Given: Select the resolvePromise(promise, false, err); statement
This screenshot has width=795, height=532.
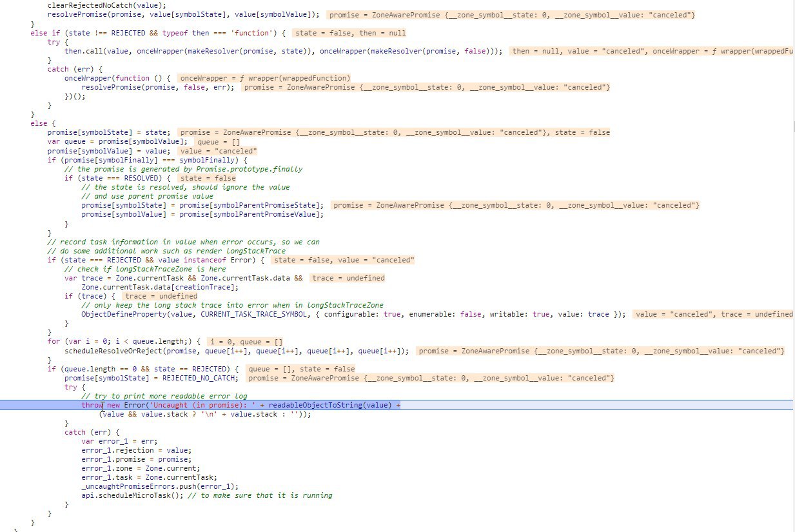Looking at the screenshot, I should [x=158, y=87].
